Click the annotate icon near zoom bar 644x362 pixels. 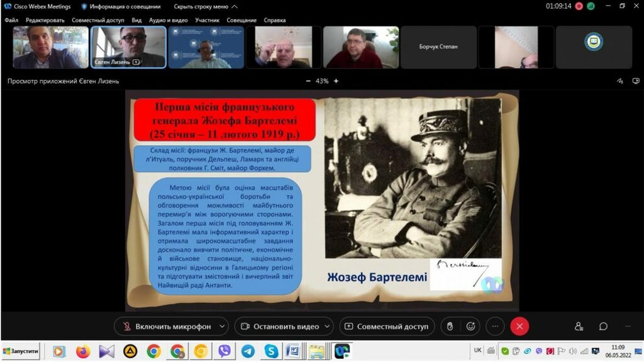coord(619,81)
